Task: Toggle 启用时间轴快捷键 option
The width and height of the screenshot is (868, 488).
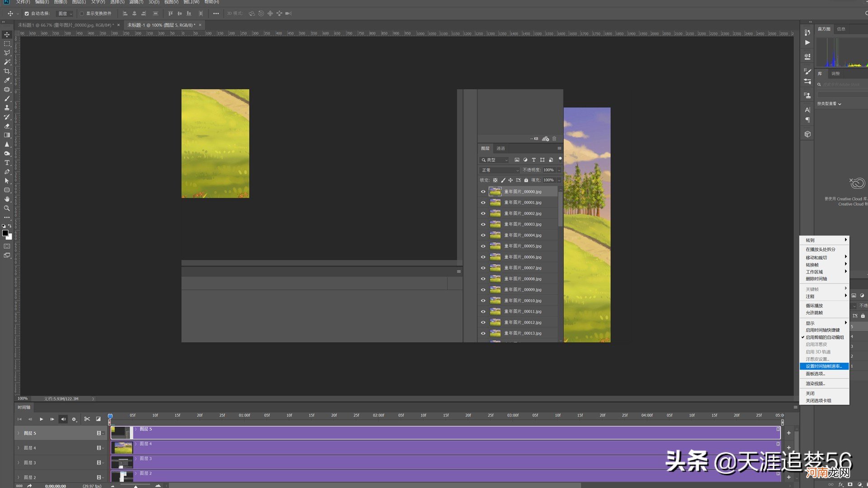Action: [824, 330]
